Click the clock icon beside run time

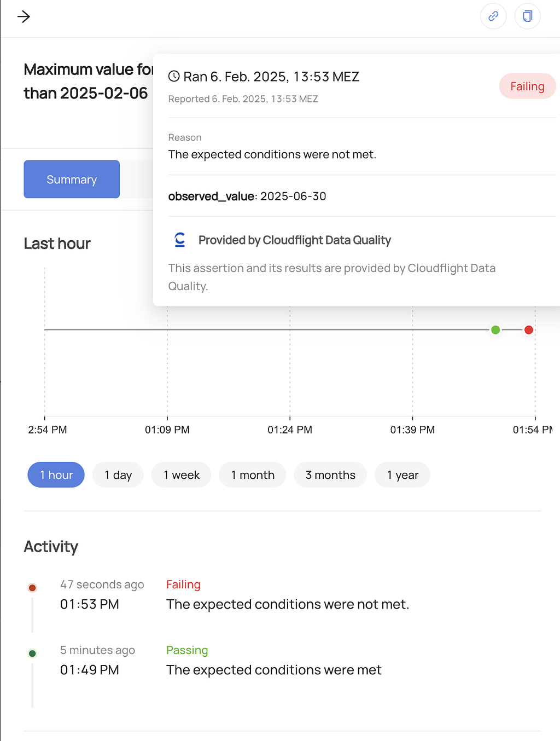[x=174, y=76]
